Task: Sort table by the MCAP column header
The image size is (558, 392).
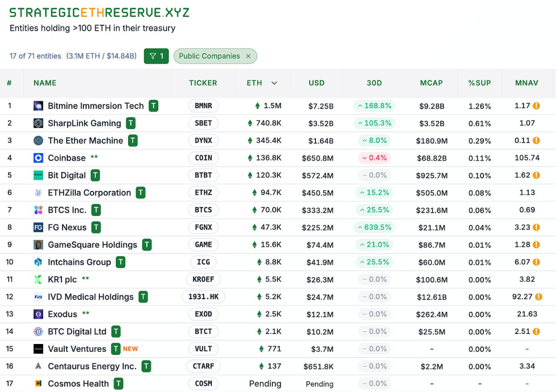Action: (x=431, y=83)
